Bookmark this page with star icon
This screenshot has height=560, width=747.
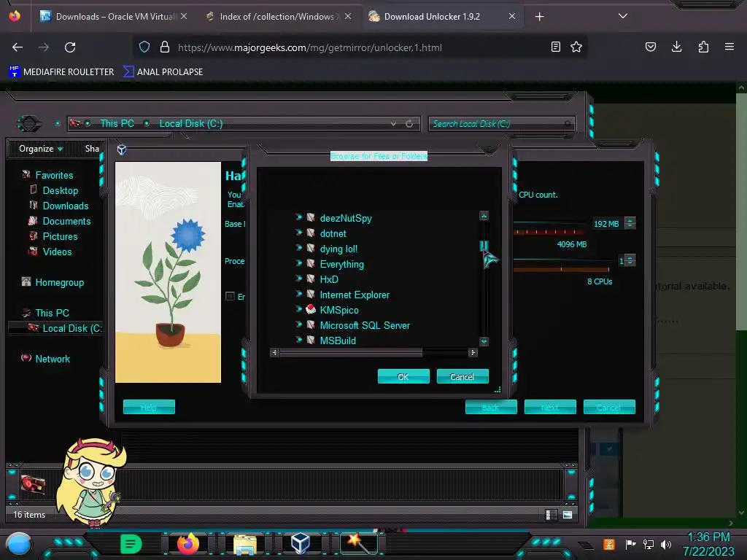[x=576, y=47]
